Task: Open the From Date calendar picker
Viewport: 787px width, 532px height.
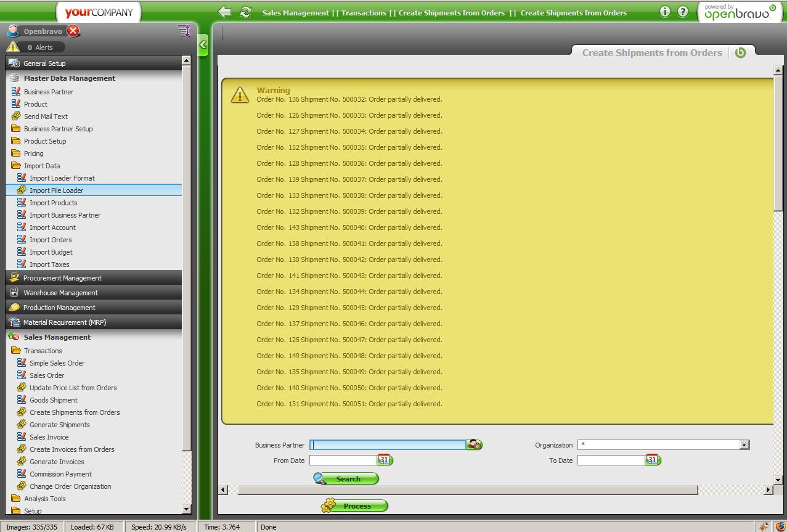Action: coord(385,460)
